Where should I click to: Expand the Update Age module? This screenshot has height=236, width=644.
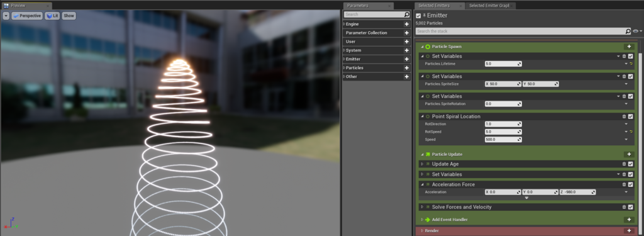pos(422,164)
